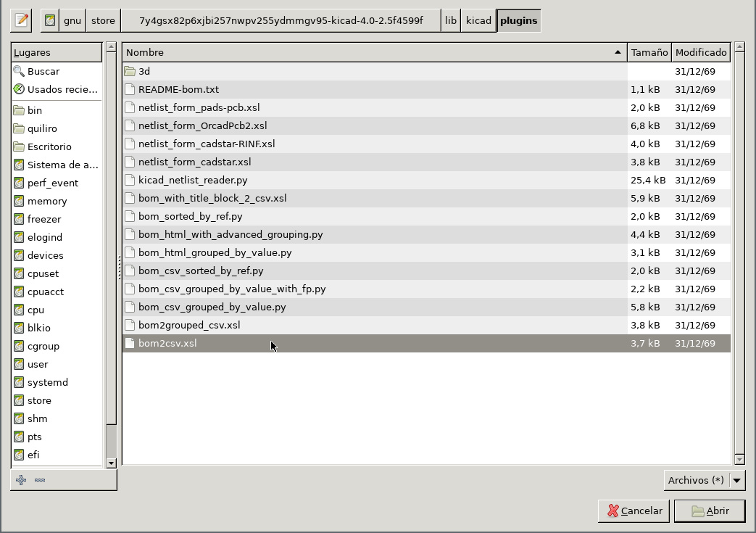Select netlist_form_cadstar-RINF.xsl file
The width and height of the screenshot is (756, 533).
(427, 144)
